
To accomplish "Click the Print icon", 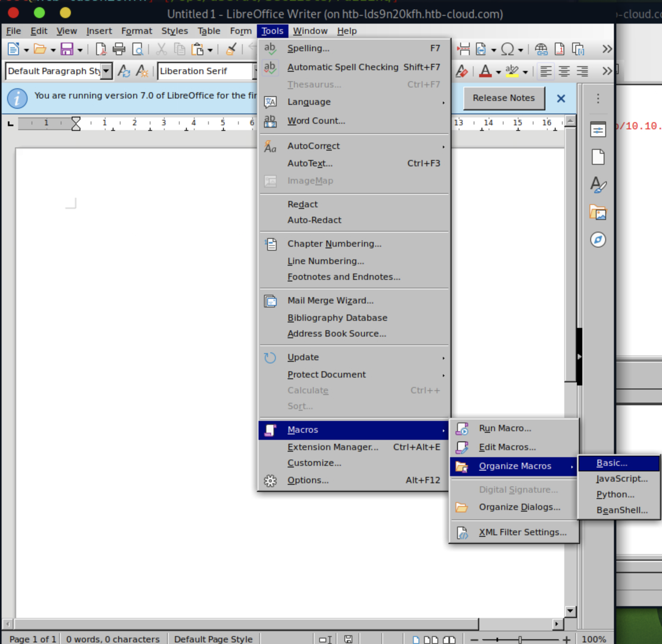I will click(119, 49).
